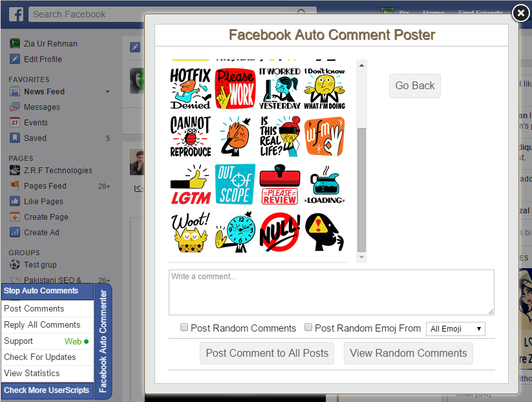This screenshot has width=532, height=402.
Task: Click View Random Comments button
Action: [408, 353]
